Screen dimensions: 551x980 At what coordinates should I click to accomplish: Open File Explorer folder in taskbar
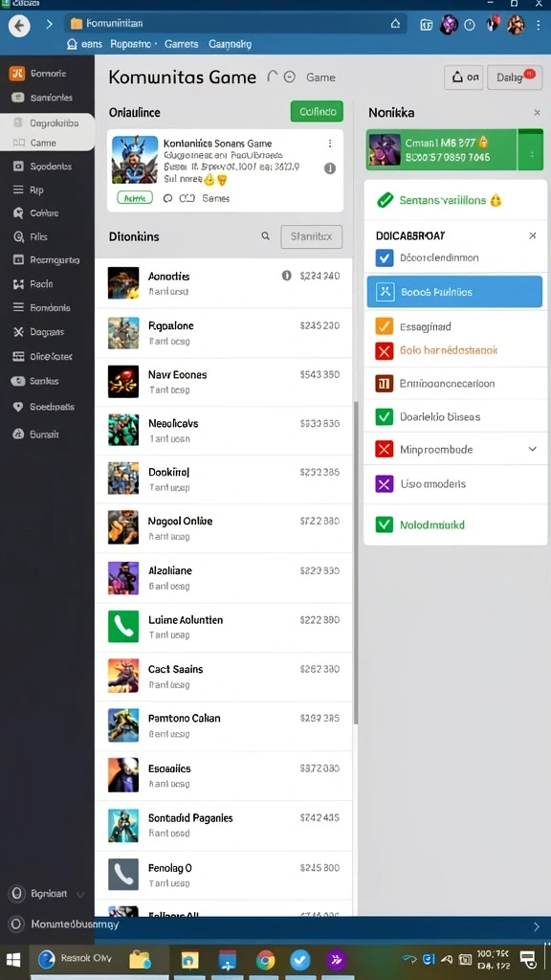(x=141, y=959)
